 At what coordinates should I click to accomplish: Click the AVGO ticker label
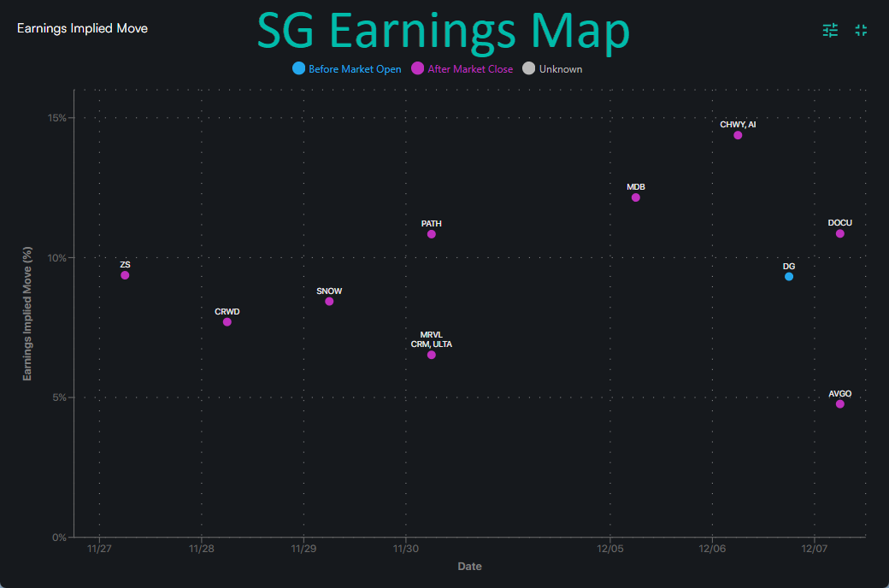click(839, 394)
